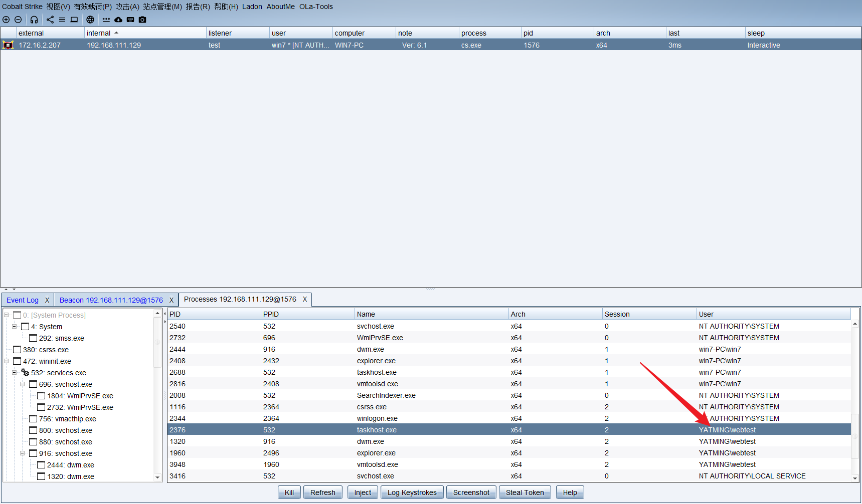Viewport: 862px width, 504px height.
Task: Click the process tree vertical scrollbar thumb
Action: (x=157, y=342)
